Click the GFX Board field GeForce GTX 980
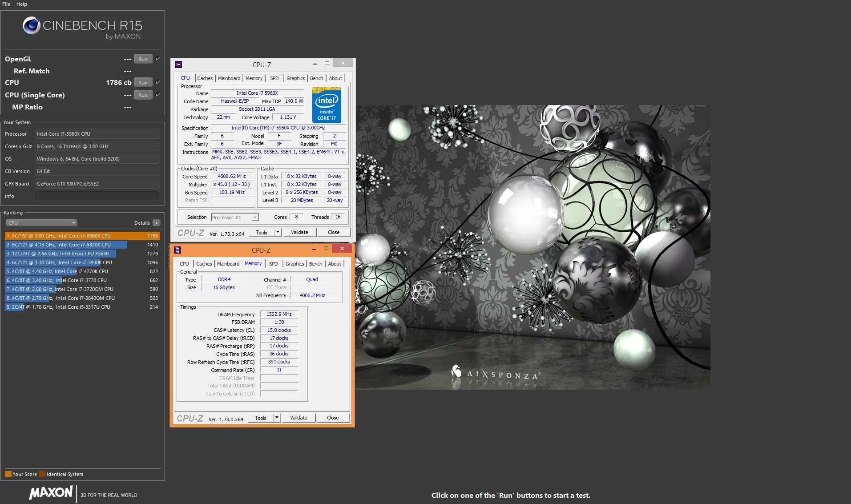This screenshot has height=504, width=851. pos(97,184)
